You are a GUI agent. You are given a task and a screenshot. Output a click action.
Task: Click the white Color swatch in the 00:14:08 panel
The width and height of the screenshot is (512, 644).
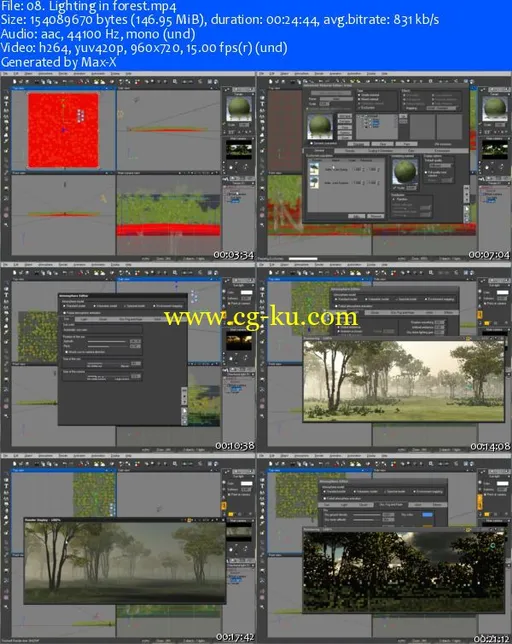502,292
